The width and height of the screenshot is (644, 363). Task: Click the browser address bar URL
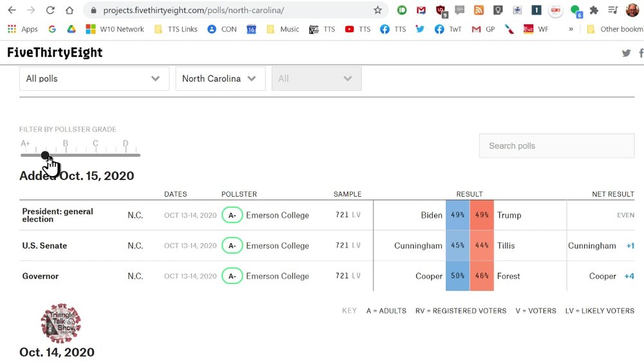click(193, 10)
